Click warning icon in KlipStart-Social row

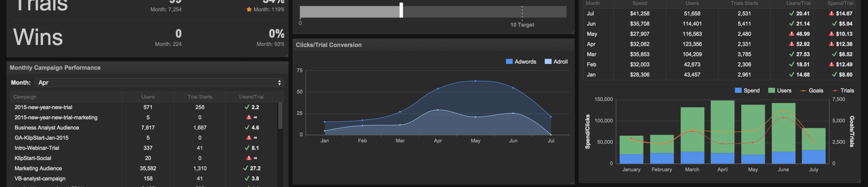tap(249, 158)
